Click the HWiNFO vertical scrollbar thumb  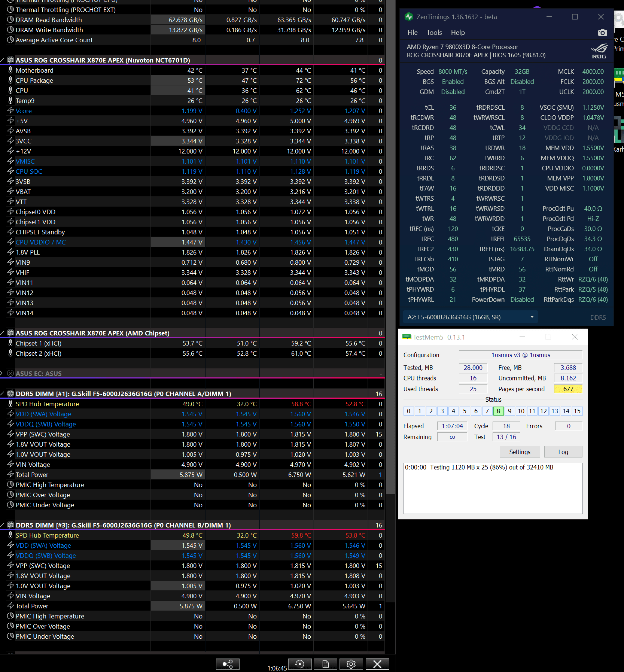tap(391, 247)
